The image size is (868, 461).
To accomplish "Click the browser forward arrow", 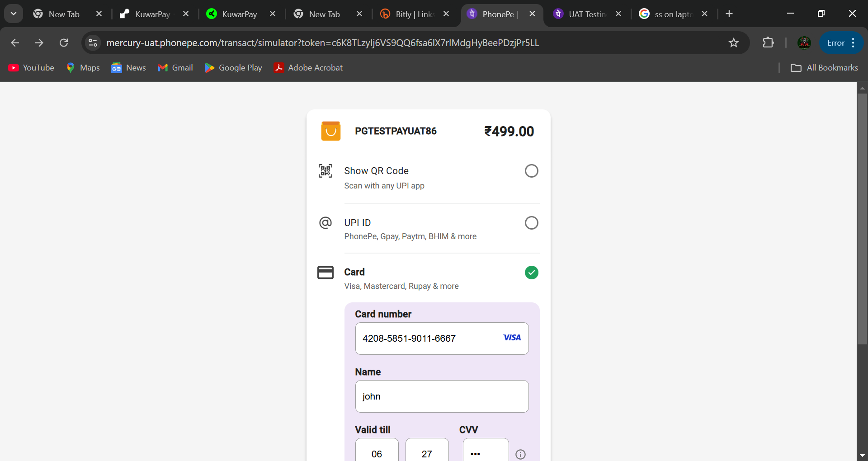I will [x=39, y=43].
